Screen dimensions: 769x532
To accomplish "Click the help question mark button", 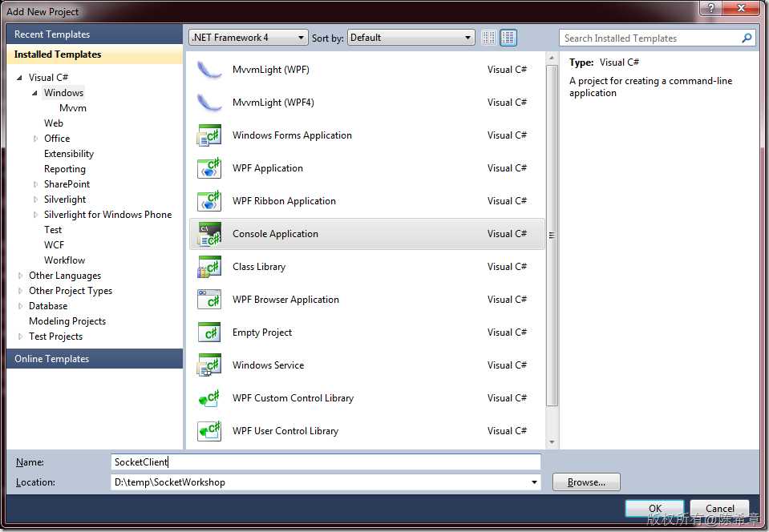I will click(x=710, y=8).
